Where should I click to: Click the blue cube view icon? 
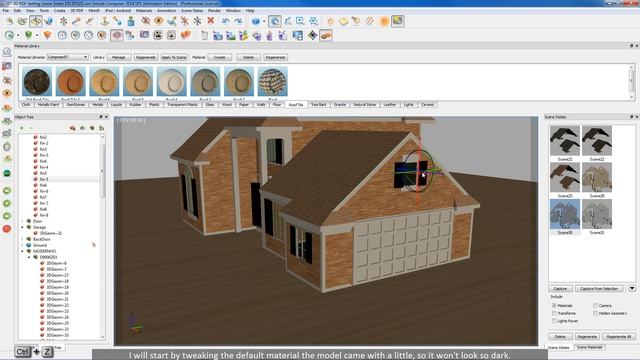click(x=256, y=21)
